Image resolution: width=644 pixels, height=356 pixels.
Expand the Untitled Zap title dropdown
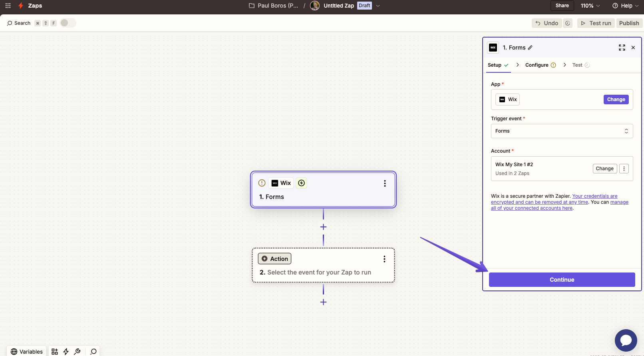pos(378,6)
